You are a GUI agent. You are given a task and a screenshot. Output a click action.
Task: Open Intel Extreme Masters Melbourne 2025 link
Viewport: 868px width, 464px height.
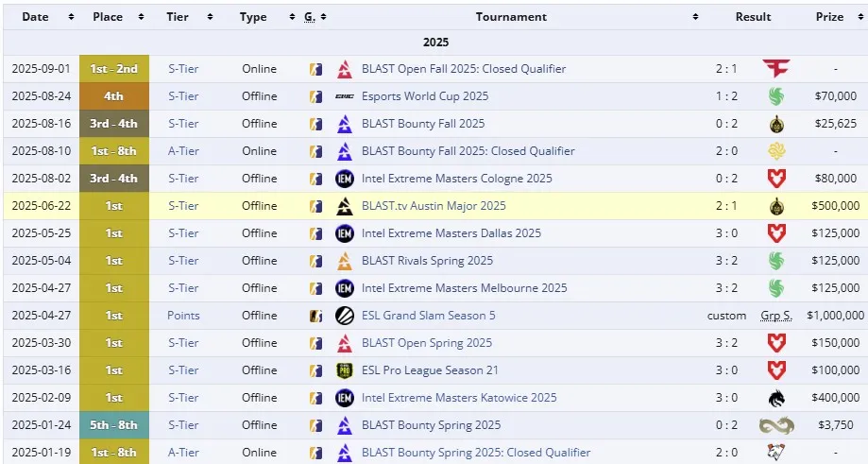pyautogui.click(x=464, y=288)
